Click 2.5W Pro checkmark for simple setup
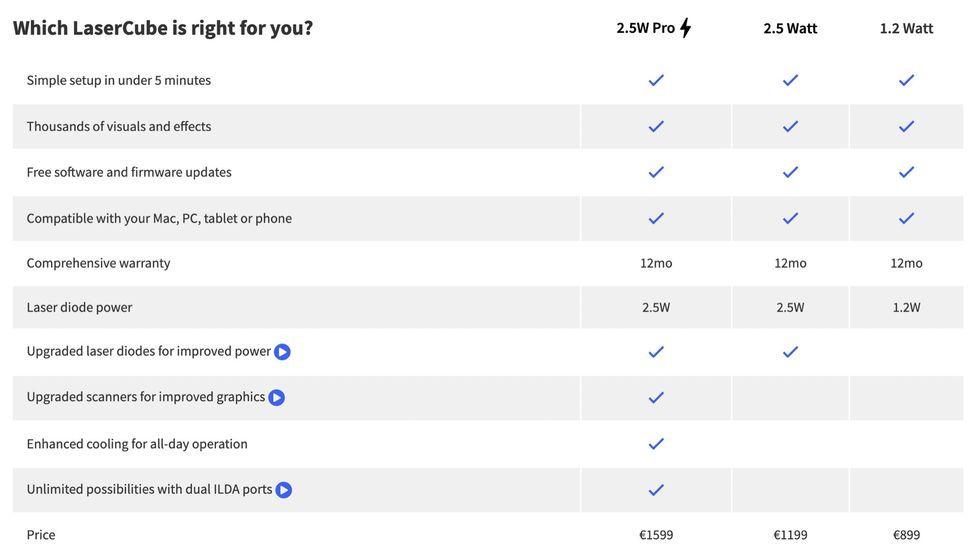Image resolution: width=980 pixels, height=557 pixels. (656, 80)
